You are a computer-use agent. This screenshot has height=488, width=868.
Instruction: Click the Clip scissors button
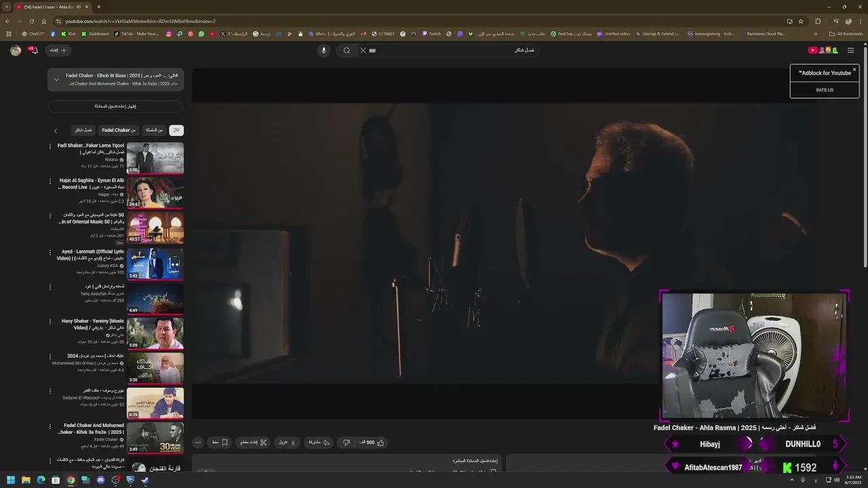pyautogui.click(x=254, y=443)
